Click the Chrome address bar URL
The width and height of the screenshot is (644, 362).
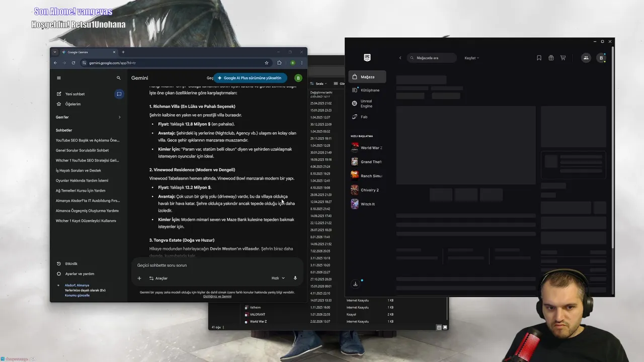(x=112, y=63)
